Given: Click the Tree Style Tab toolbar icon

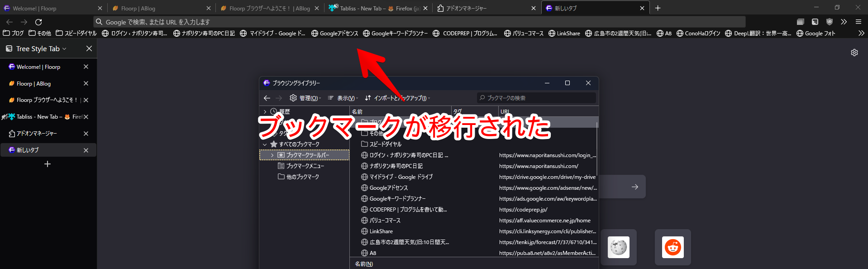Looking at the screenshot, I should click(x=815, y=22).
